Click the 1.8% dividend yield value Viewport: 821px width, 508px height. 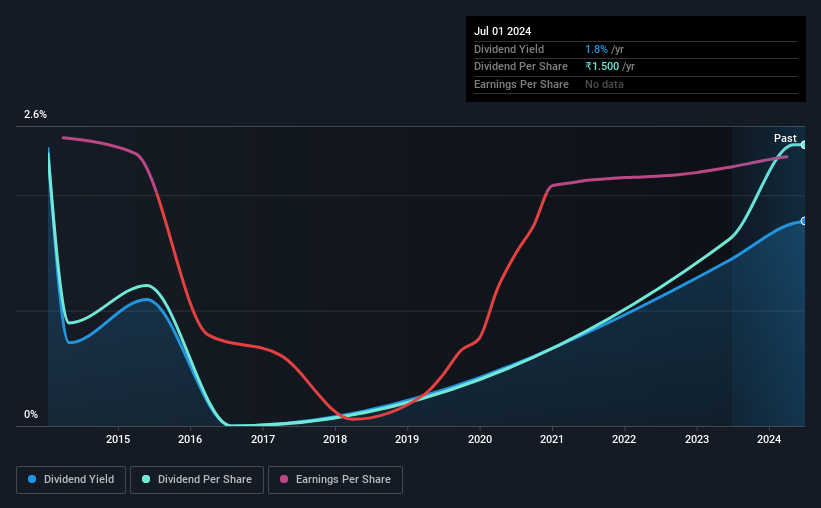[x=596, y=49]
